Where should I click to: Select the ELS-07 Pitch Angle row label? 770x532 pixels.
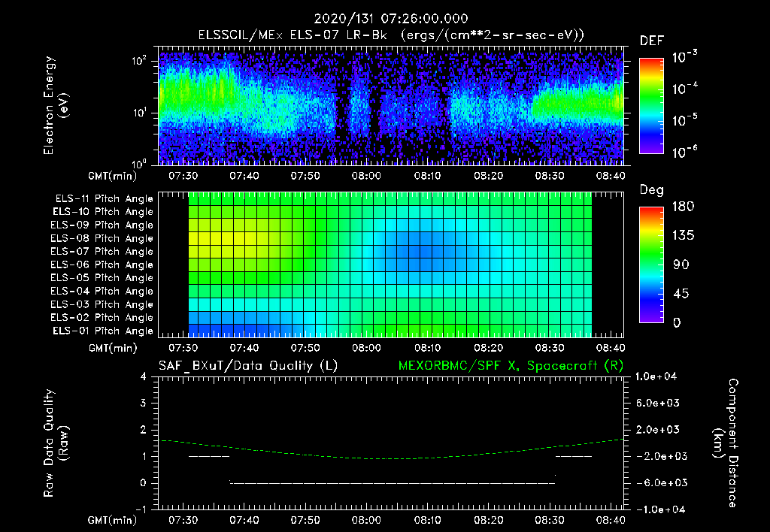pos(102,251)
